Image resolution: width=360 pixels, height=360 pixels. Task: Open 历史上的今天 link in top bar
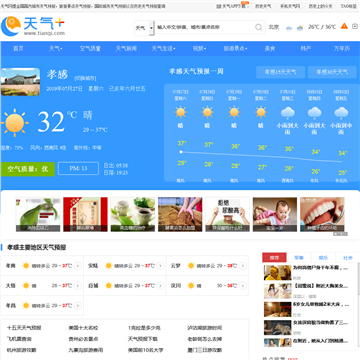pyautogui.click(x=320, y=6)
